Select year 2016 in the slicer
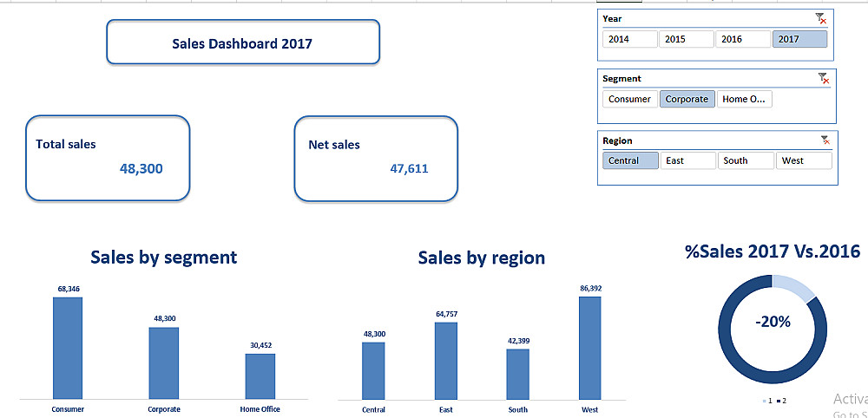 click(x=743, y=39)
